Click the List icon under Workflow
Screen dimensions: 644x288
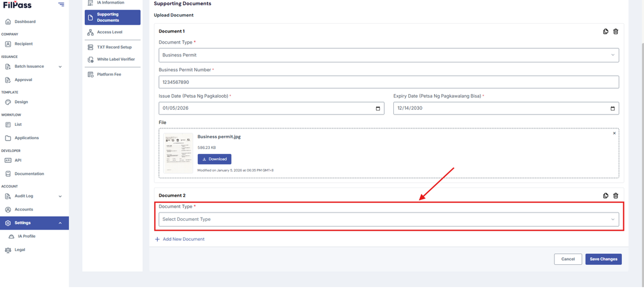pos(8,124)
